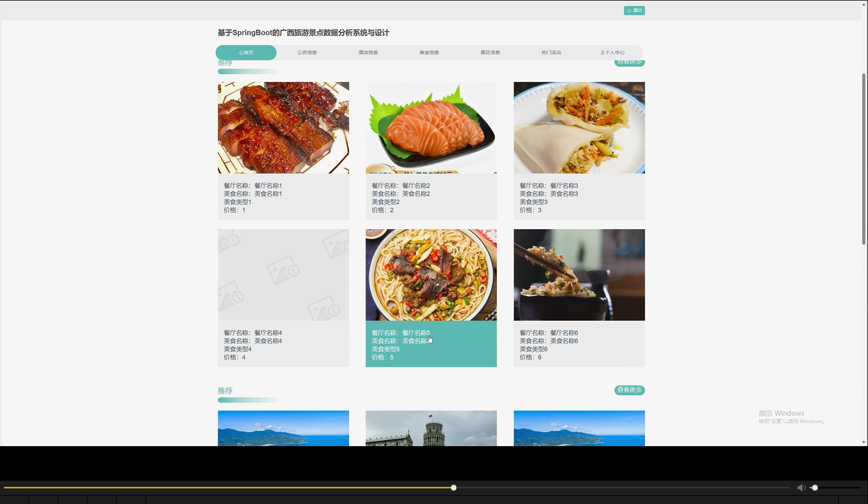Click the 退出 logout button
868x504 pixels.
[634, 10]
